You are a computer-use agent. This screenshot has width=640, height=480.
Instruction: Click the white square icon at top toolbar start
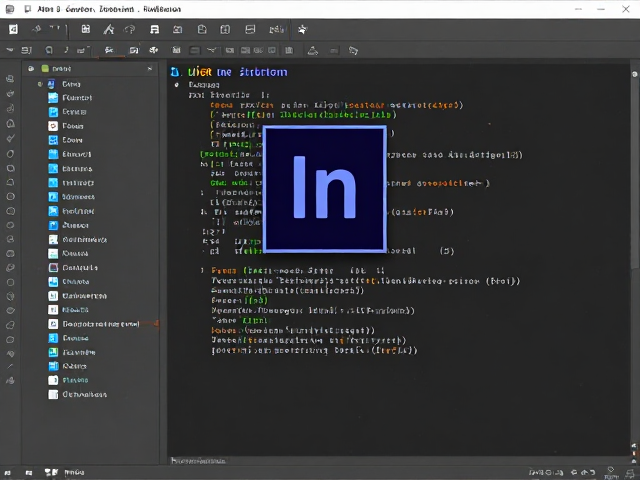(x=13, y=29)
